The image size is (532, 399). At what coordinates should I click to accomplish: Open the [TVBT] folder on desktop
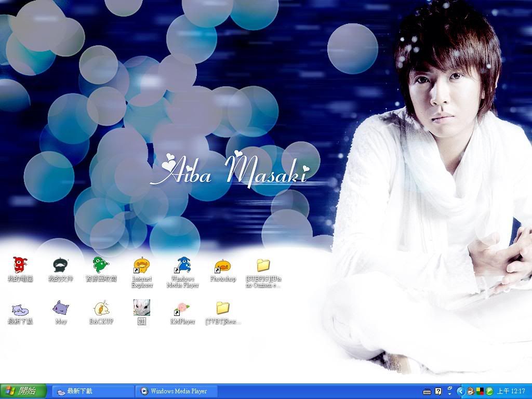pyautogui.click(x=223, y=308)
